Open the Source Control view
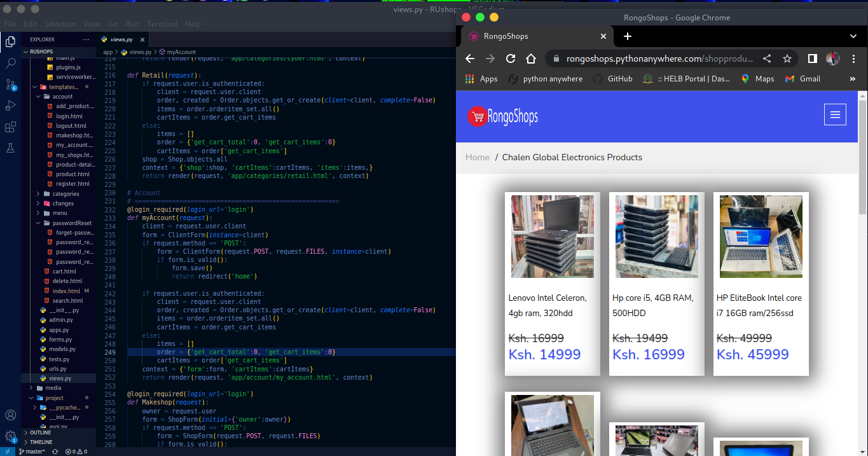The width and height of the screenshot is (868, 456). pos(11,84)
